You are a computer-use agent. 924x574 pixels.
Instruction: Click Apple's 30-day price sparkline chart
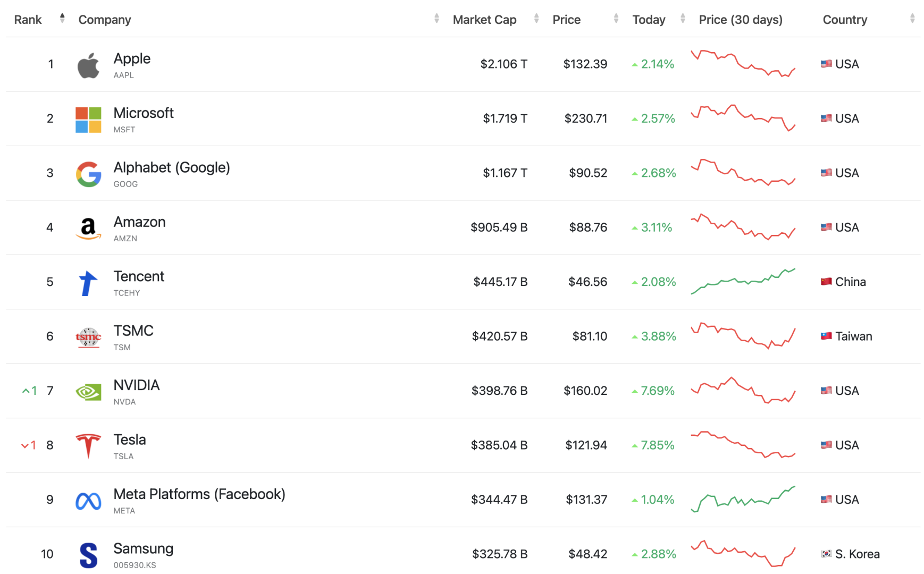pos(743,64)
